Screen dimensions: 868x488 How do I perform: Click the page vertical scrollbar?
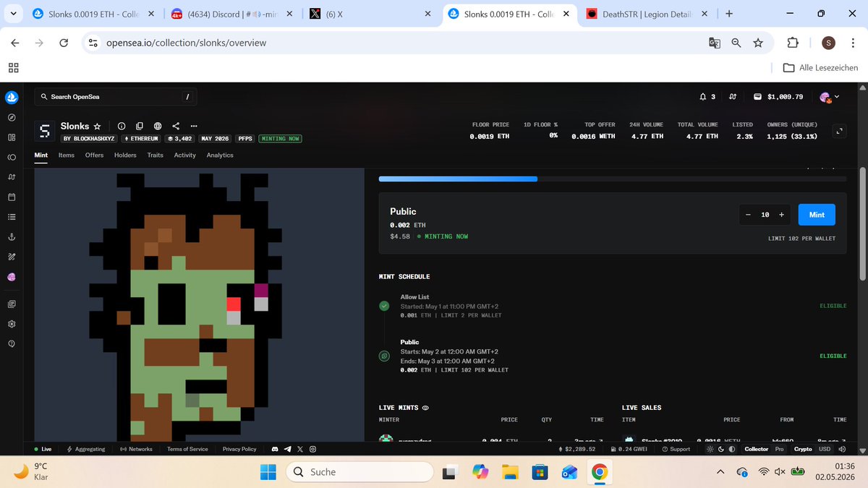[862, 224]
